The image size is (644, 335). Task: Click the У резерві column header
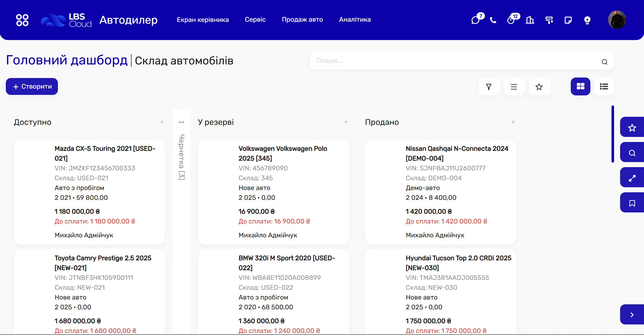pyautogui.click(x=216, y=122)
